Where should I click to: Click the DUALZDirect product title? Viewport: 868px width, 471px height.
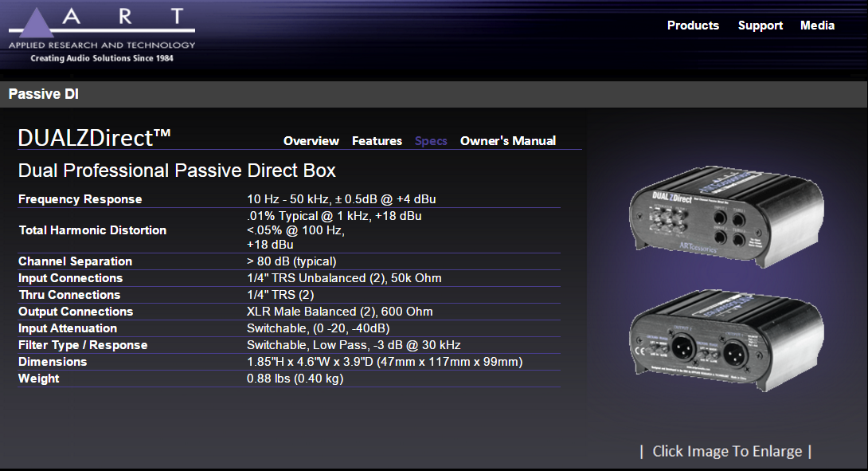click(94, 138)
